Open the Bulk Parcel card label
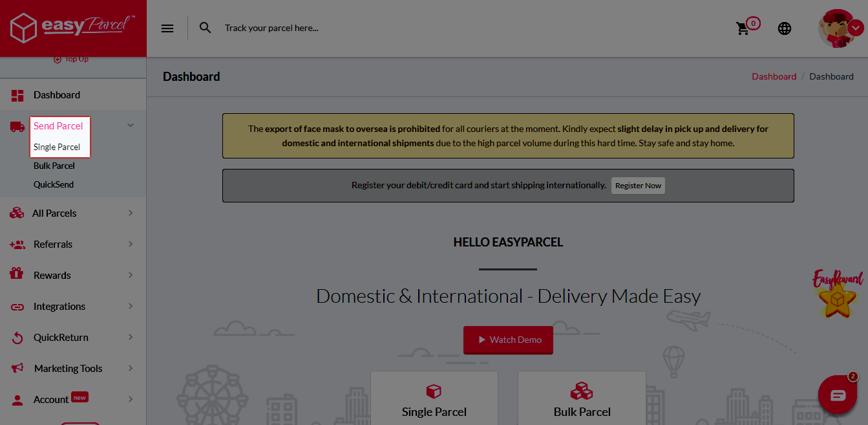Screen dimensions: 868x425 tap(582, 412)
